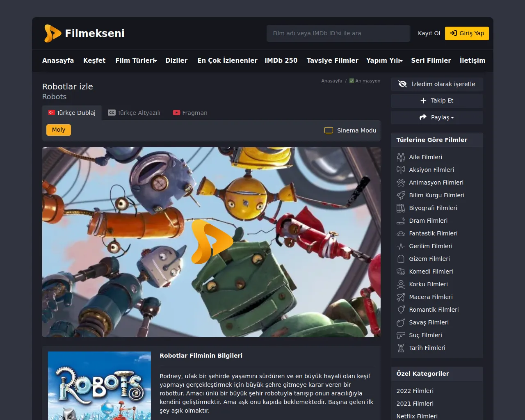Image resolution: width=525 pixels, height=420 pixels.
Task: Click the Filmekseni logo icon
Action: pyautogui.click(x=53, y=33)
